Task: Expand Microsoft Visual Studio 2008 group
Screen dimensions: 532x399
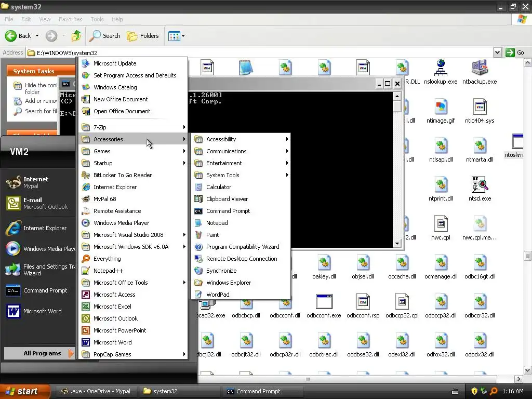Action: pyautogui.click(x=133, y=235)
